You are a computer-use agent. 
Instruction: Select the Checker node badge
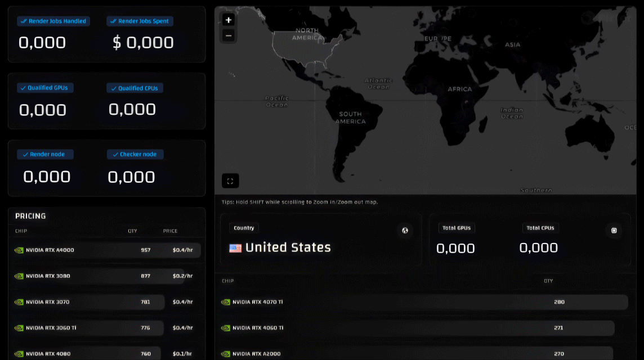tap(135, 154)
